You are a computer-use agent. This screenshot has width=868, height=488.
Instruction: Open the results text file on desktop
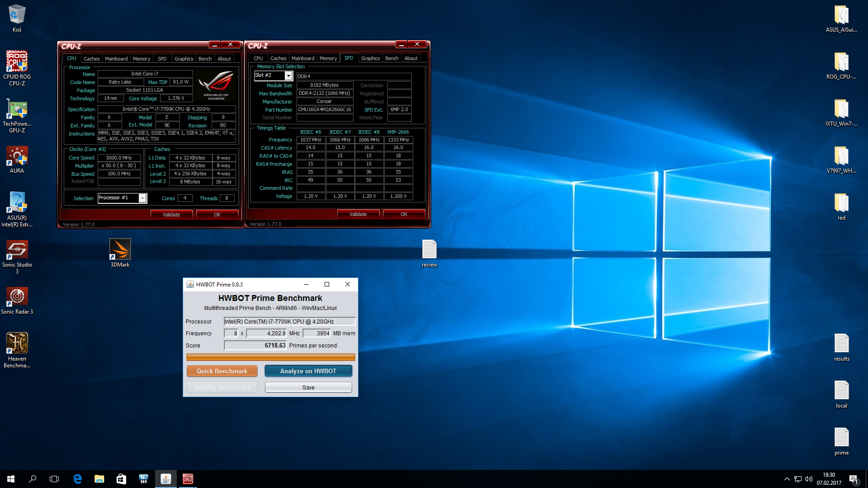coord(841,348)
